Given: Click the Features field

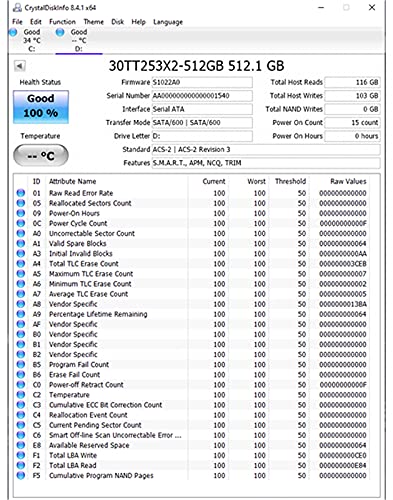Looking at the screenshot, I should point(266,163).
